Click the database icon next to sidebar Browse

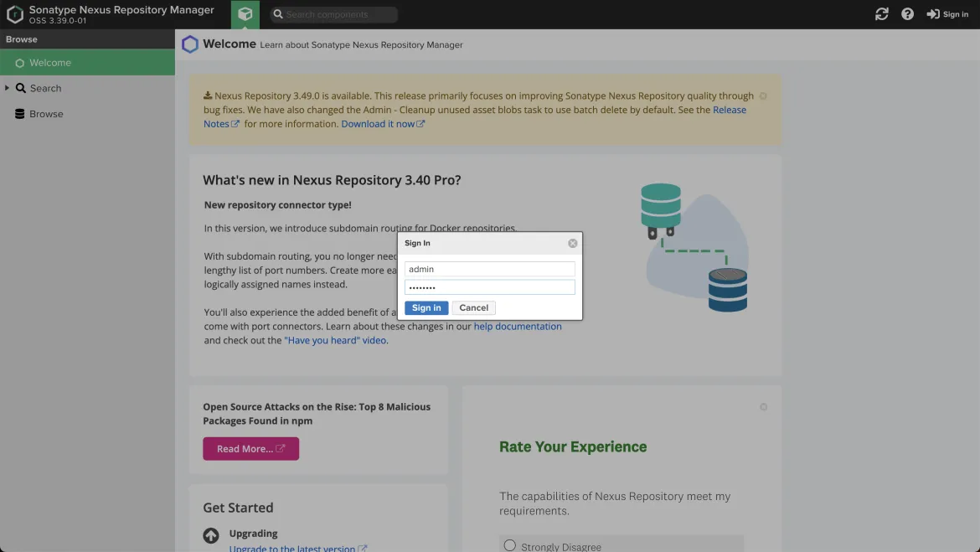[x=19, y=114]
